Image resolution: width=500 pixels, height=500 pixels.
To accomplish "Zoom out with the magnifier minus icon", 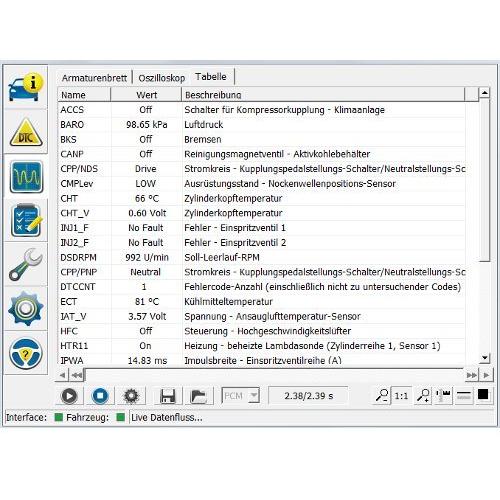I will pyautogui.click(x=382, y=396).
